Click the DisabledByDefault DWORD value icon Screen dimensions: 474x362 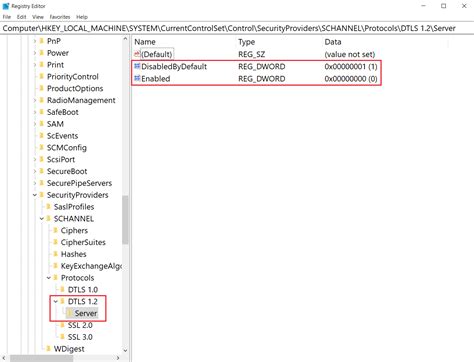137,66
